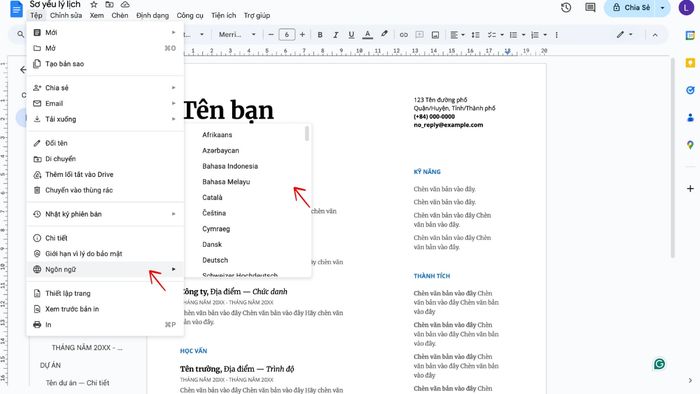Image resolution: width=700 pixels, height=394 pixels.
Task: Open text color picker
Action: click(x=367, y=34)
